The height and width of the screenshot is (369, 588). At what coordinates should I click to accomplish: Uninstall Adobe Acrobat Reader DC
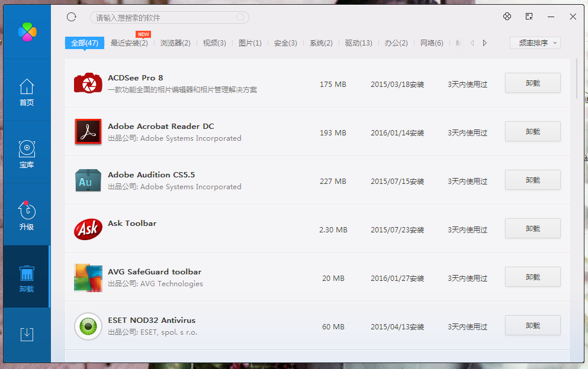click(x=533, y=131)
